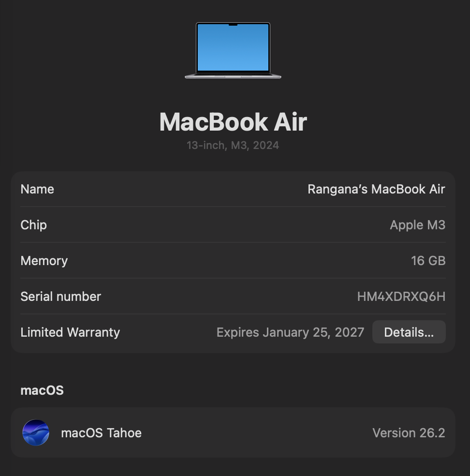Click the "Version 26.2" text
Screen dimensions: 470x476
[409, 433]
